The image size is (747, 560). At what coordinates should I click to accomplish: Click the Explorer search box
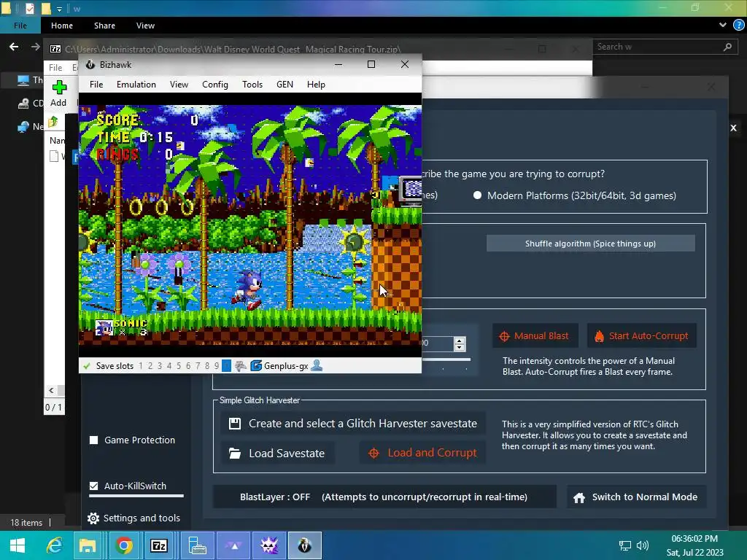pos(665,47)
